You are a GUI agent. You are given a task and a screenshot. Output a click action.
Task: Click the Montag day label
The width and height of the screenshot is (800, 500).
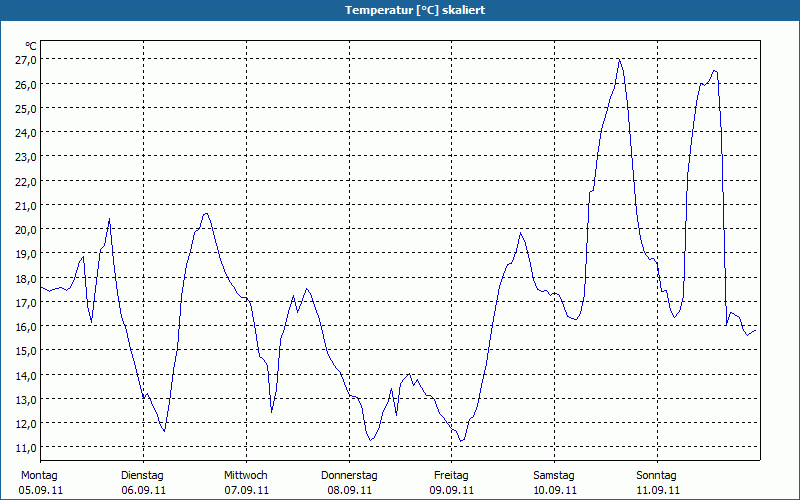39,476
